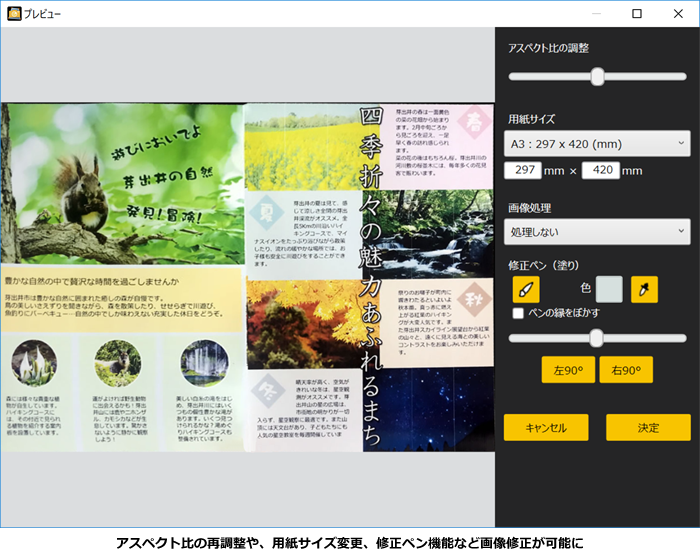Maximize the preview window

[x=637, y=14]
